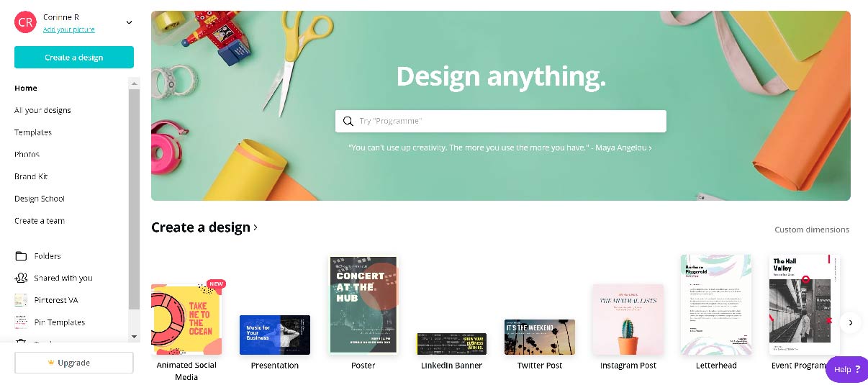Click into the Try "Programme" search field
The width and height of the screenshot is (868, 385).
(x=501, y=121)
